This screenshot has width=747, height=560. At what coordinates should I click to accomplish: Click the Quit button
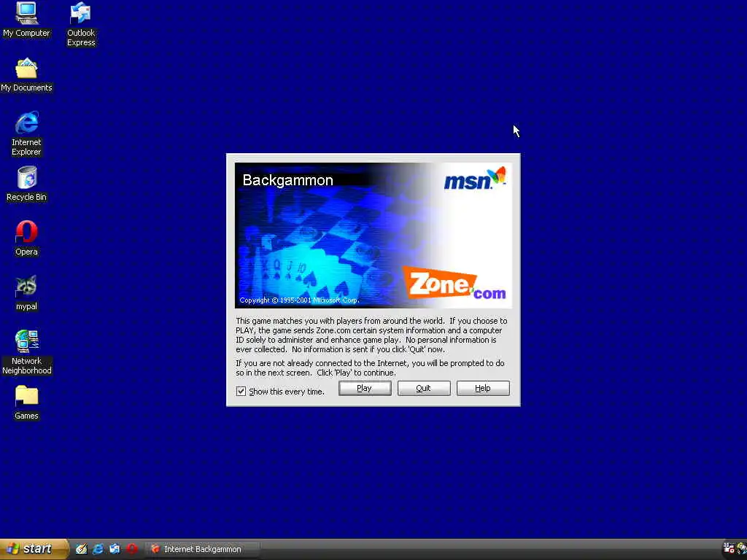point(424,388)
